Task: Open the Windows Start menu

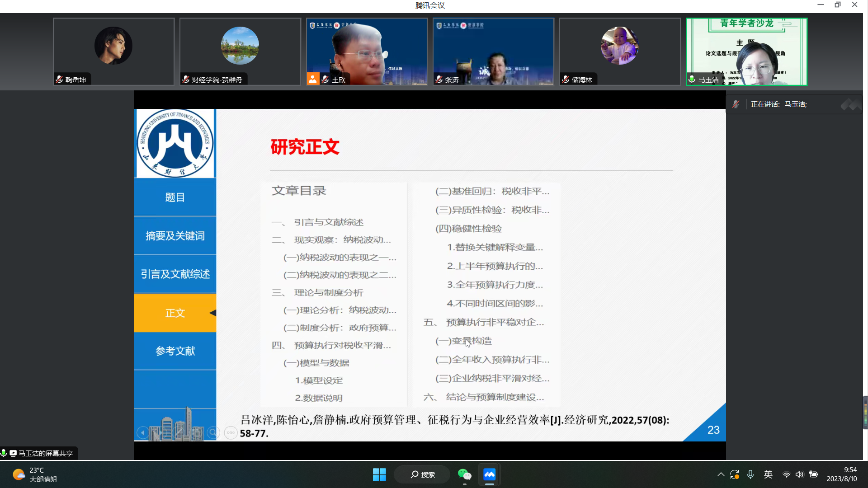Action: pos(379,474)
